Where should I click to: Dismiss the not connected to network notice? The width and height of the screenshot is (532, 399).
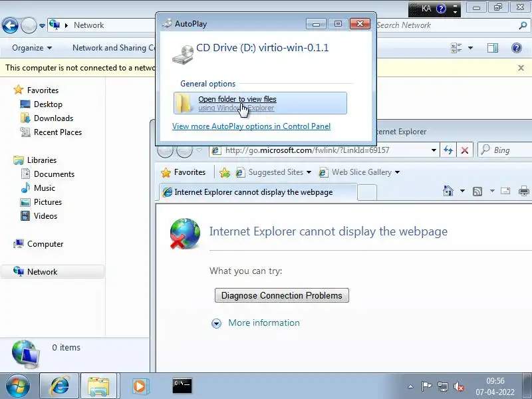coord(521,68)
